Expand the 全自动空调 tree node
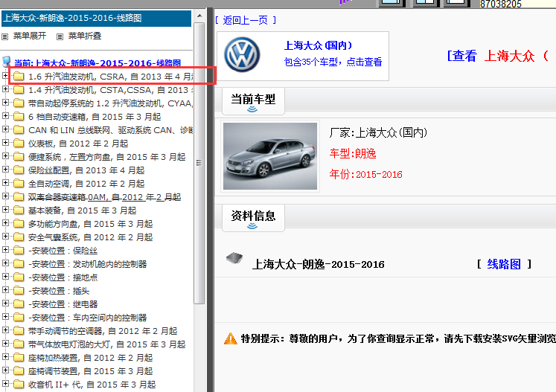The image size is (556, 392). click(5, 183)
